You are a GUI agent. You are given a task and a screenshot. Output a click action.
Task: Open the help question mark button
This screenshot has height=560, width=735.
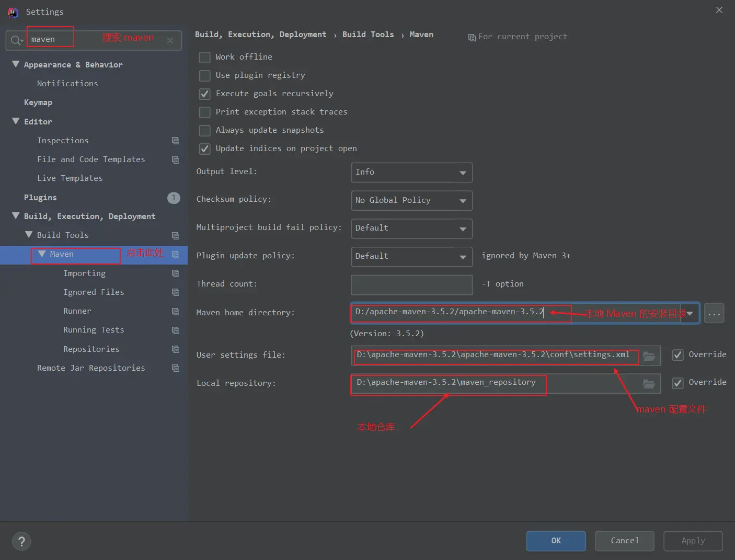(21, 541)
